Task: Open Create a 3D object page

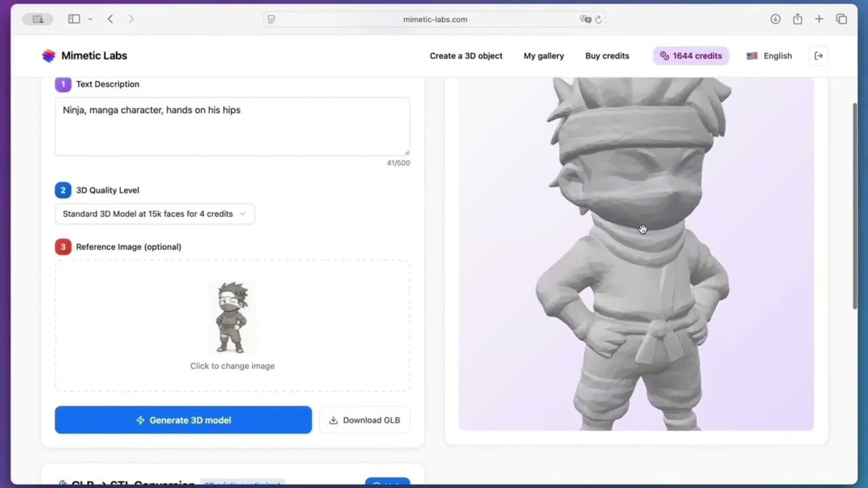Action: coord(466,56)
